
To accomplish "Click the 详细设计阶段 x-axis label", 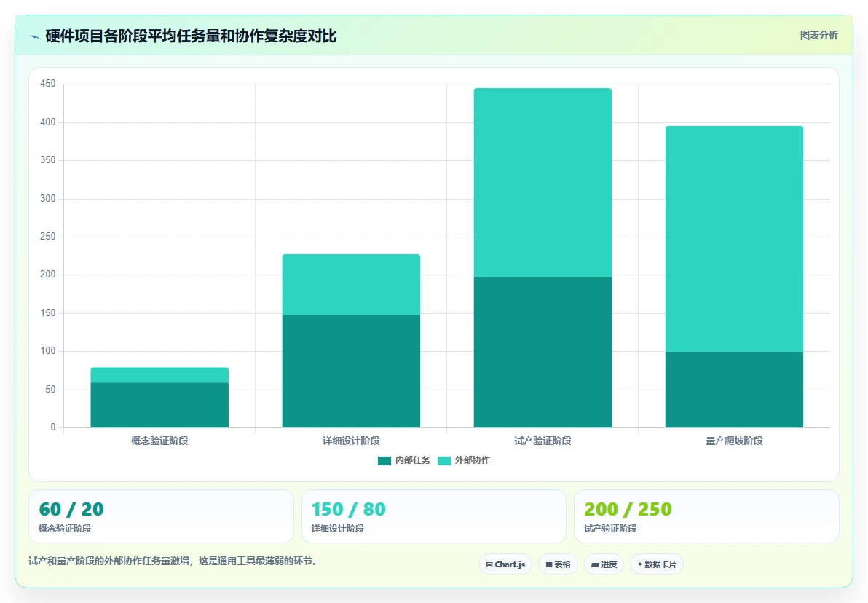I will (351, 441).
